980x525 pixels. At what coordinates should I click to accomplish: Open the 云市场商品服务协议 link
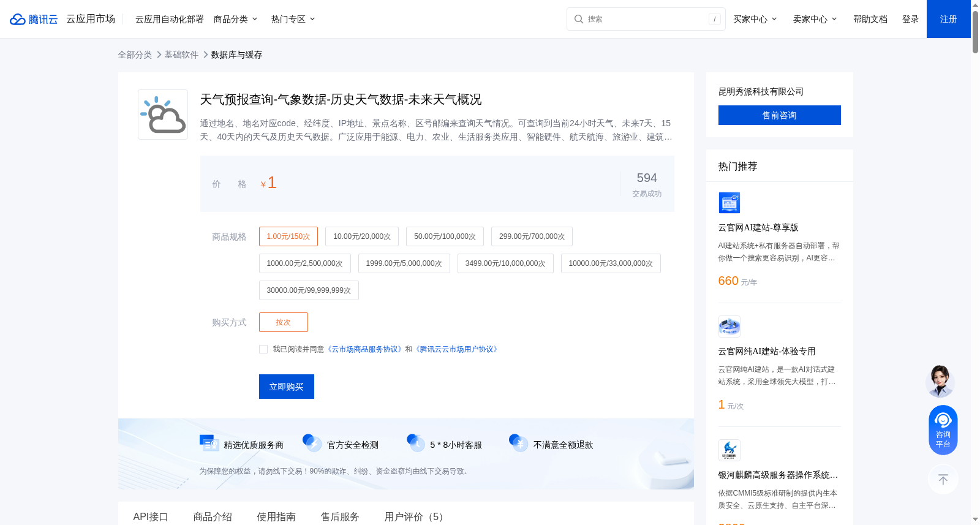(x=364, y=349)
